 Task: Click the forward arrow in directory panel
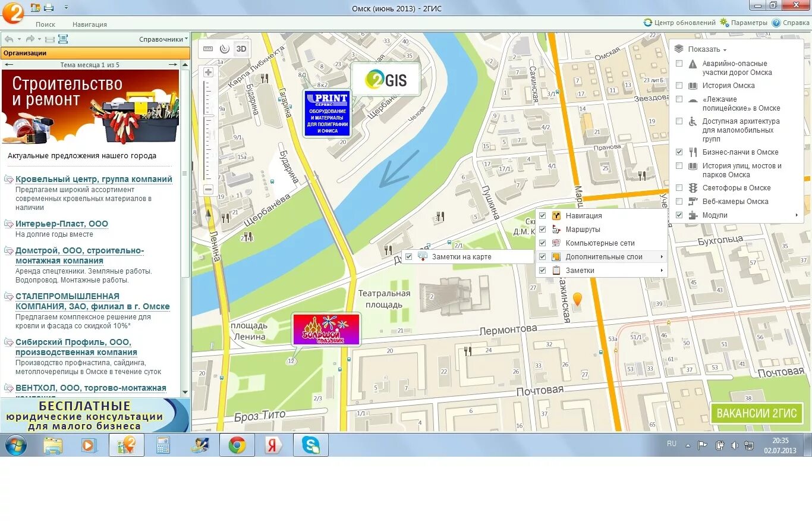[x=30, y=39]
